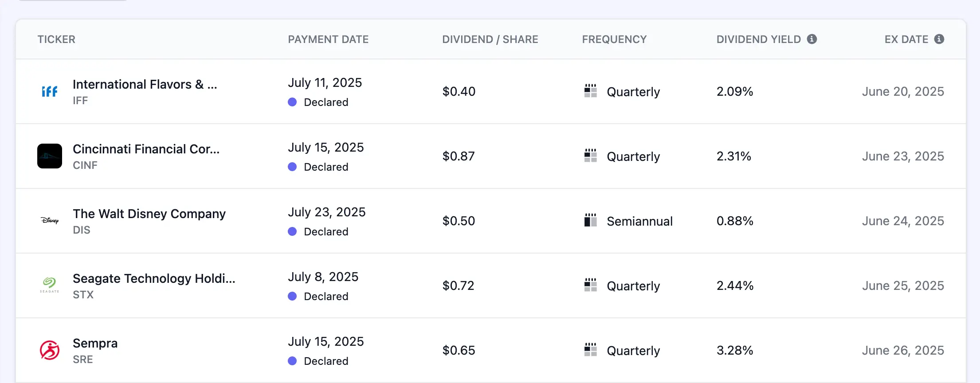Click the IFF company logo icon
980x383 pixels.
50,91
